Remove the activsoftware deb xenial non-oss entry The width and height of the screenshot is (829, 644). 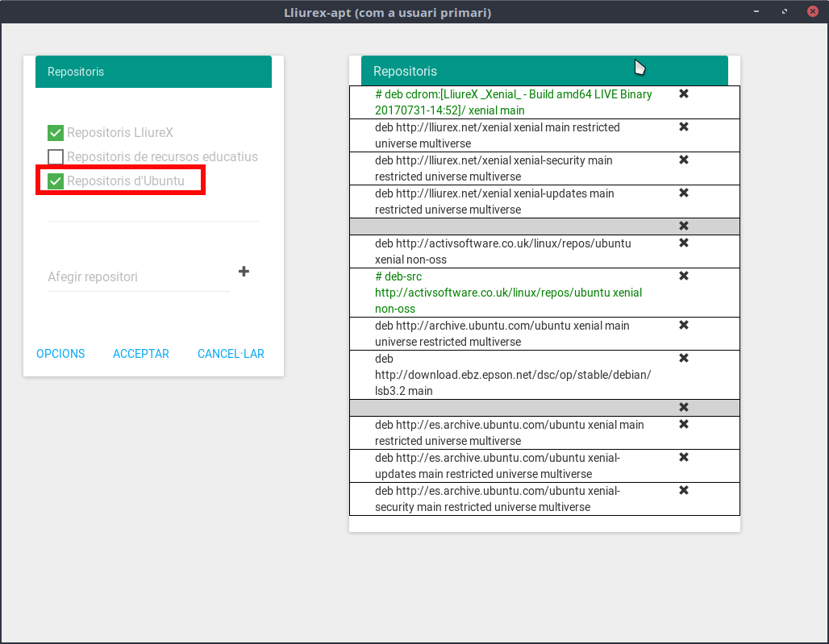(x=683, y=243)
